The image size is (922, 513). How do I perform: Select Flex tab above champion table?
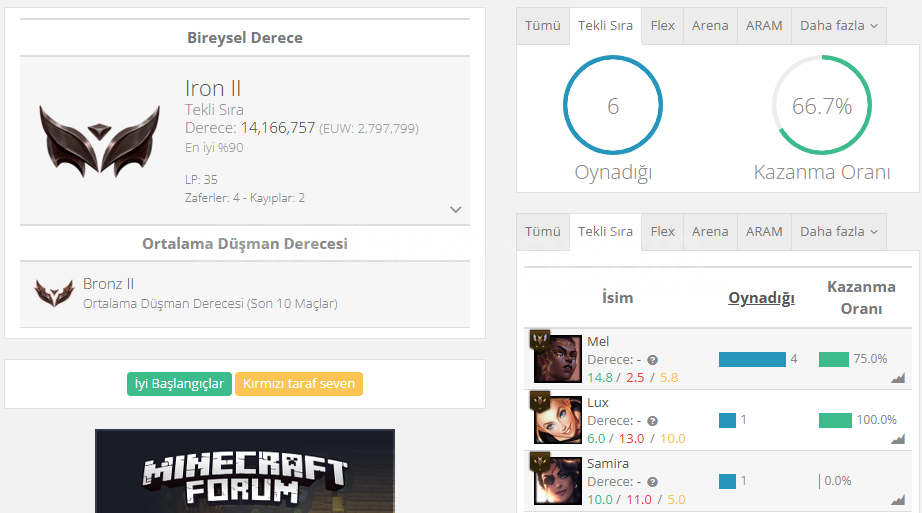click(x=662, y=232)
